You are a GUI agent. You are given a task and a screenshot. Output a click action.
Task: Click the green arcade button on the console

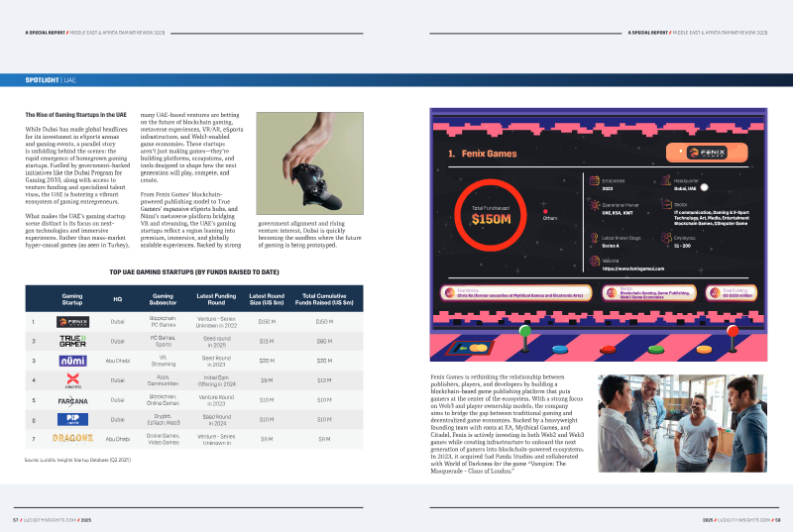(x=656, y=349)
